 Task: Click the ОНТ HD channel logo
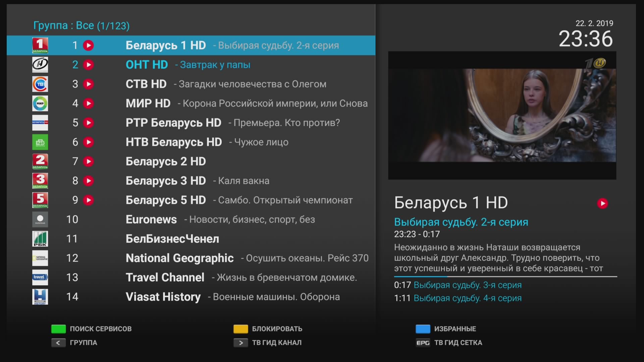point(40,65)
